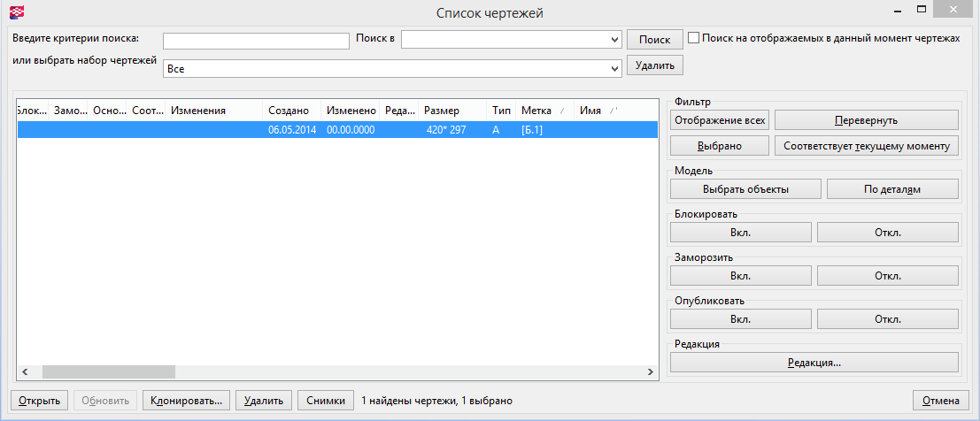Sort by 'Замо...' column header
The width and height of the screenshot is (980, 421).
point(69,111)
